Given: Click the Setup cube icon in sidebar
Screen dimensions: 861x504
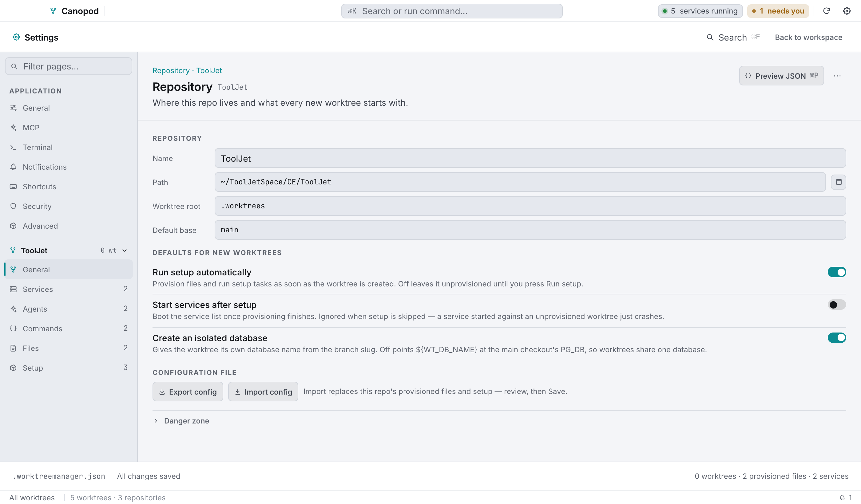Looking at the screenshot, I should pyautogui.click(x=13, y=368).
